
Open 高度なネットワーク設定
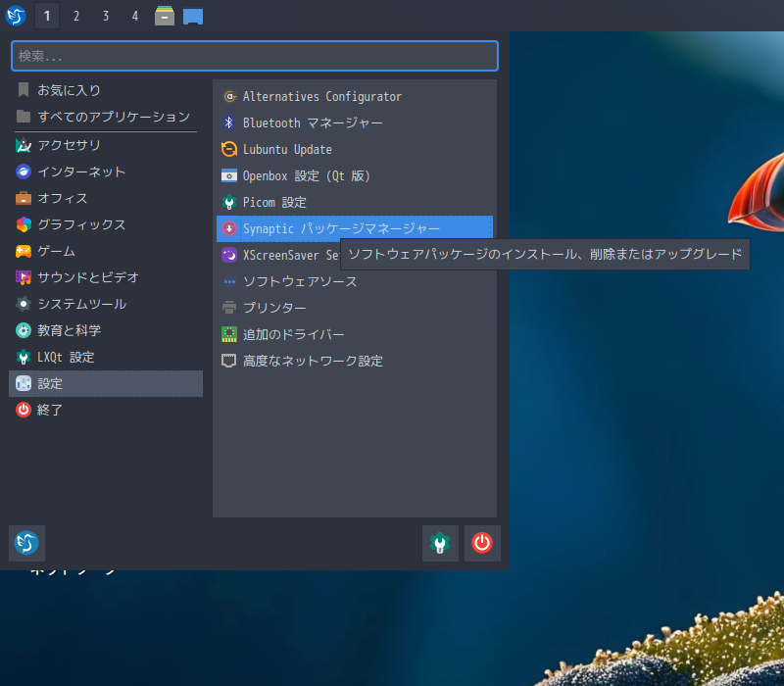point(355,361)
